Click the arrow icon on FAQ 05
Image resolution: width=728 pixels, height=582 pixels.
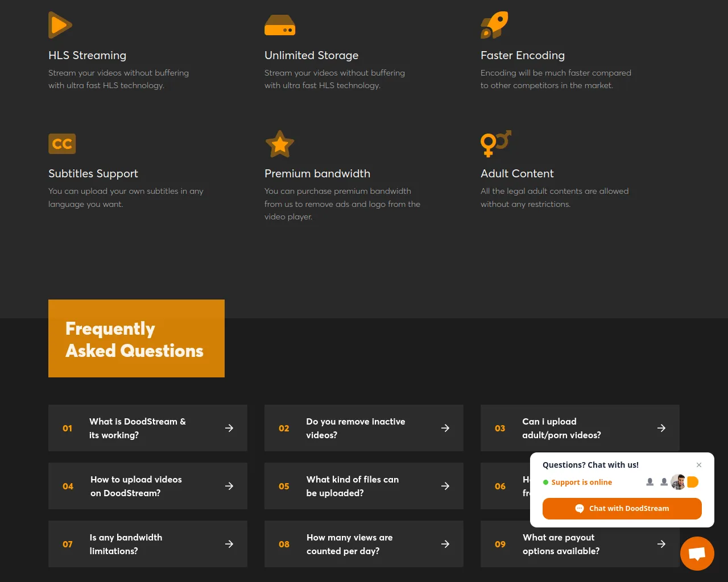pos(445,486)
